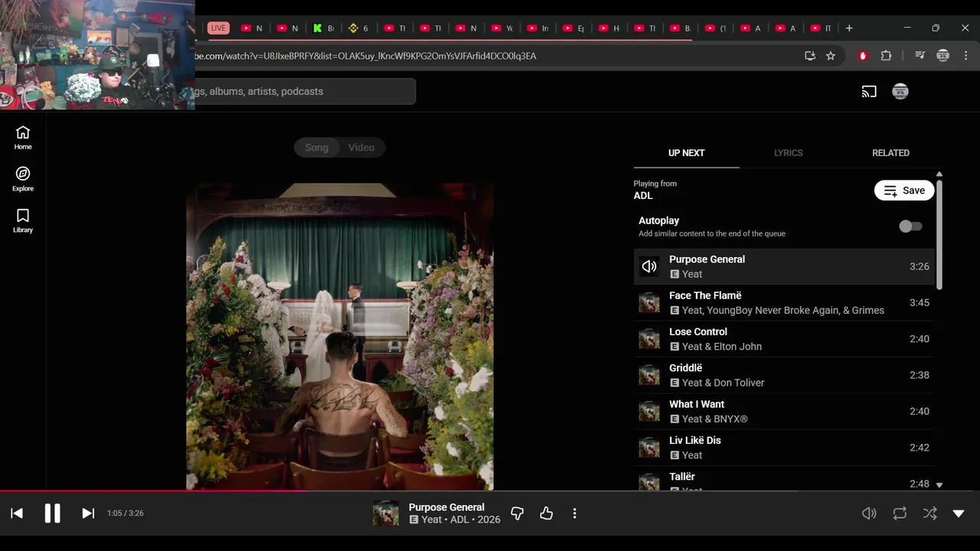This screenshot has height=551, width=980.
Task: Open the Home sidebar icon
Action: click(23, 138)
